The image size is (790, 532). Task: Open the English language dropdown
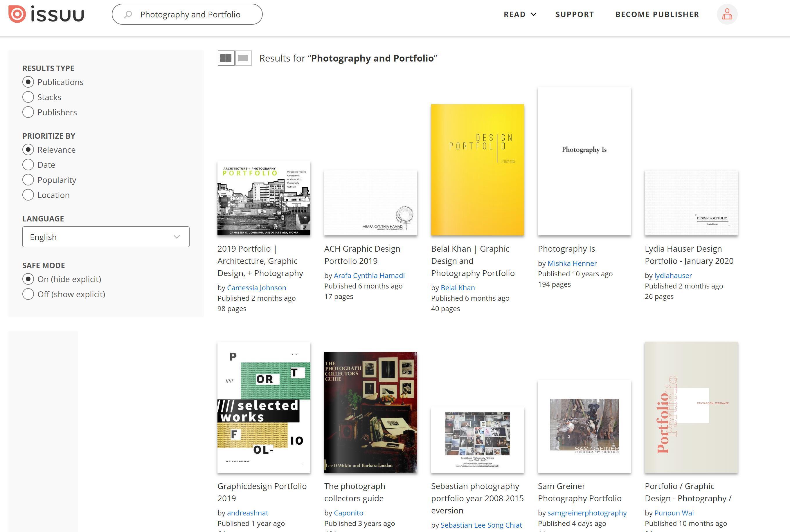tap(106, 237)
